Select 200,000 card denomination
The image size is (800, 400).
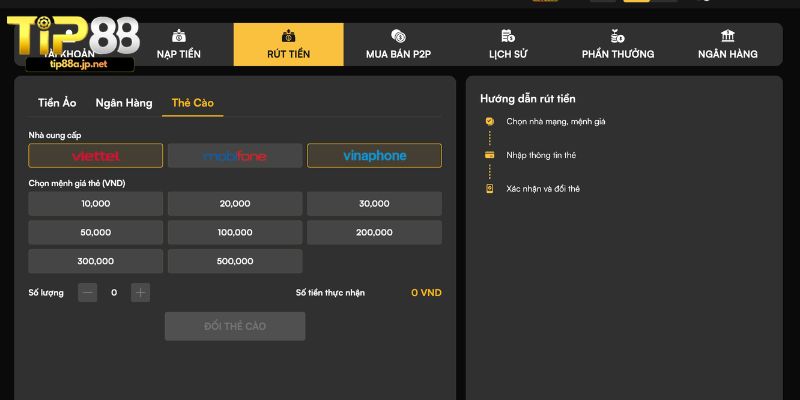tap(374, 232)
